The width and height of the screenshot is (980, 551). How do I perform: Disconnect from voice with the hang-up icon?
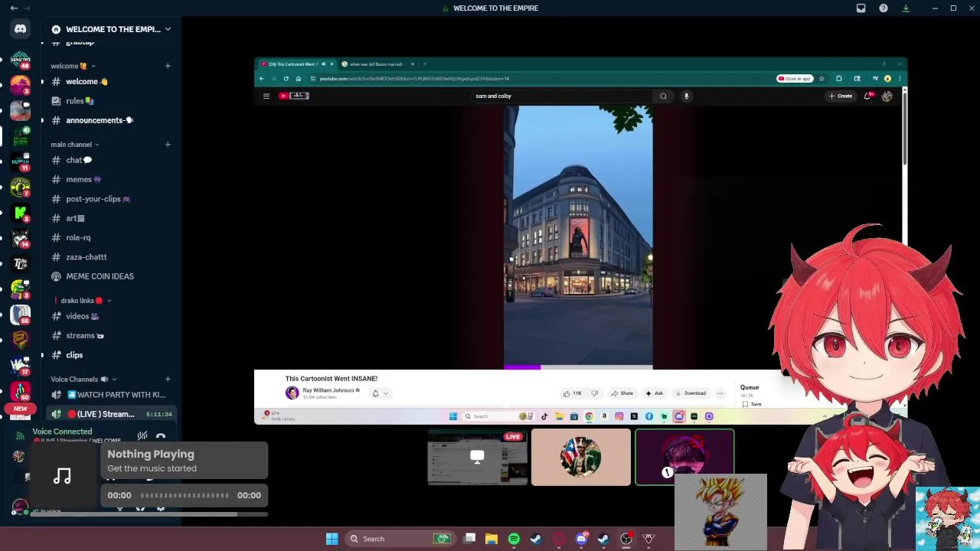click(x=161, y=436)
